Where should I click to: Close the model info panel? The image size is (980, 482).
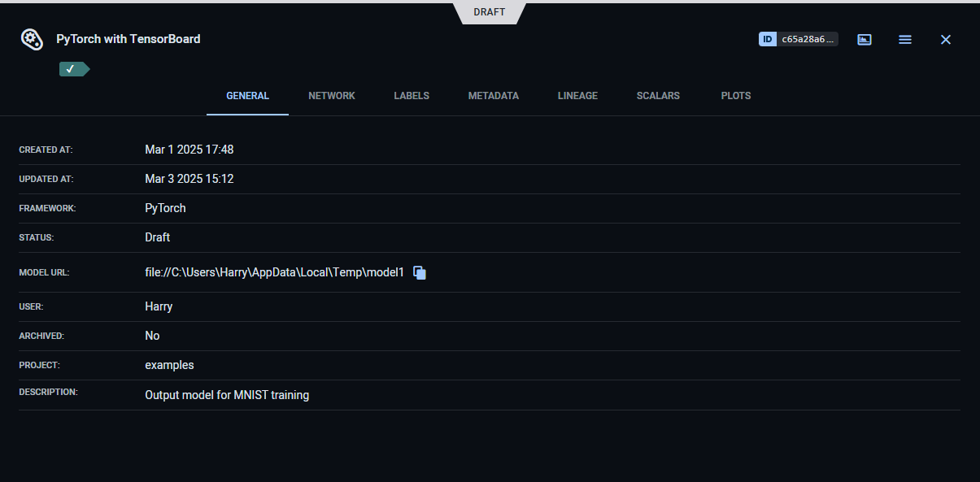[x=945, y=39]
